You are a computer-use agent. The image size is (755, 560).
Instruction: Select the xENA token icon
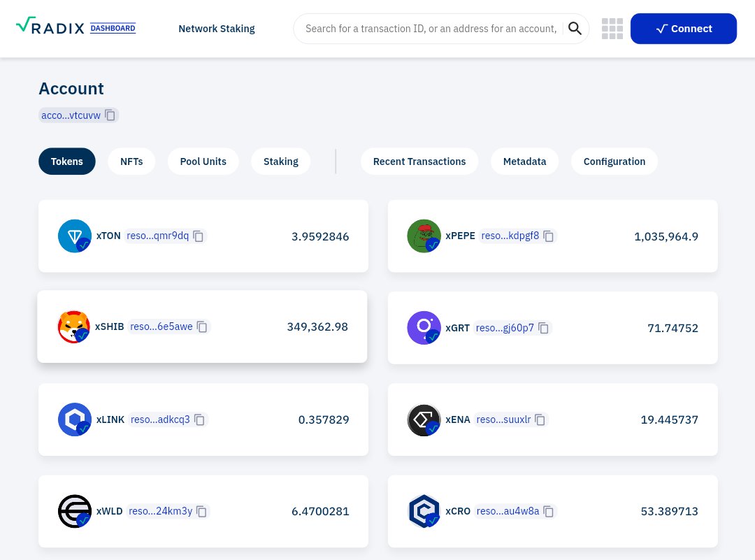click(424, 419)
